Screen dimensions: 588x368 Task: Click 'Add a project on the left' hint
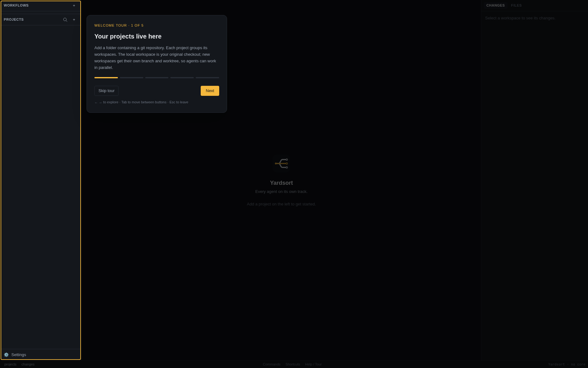point(281,204)
